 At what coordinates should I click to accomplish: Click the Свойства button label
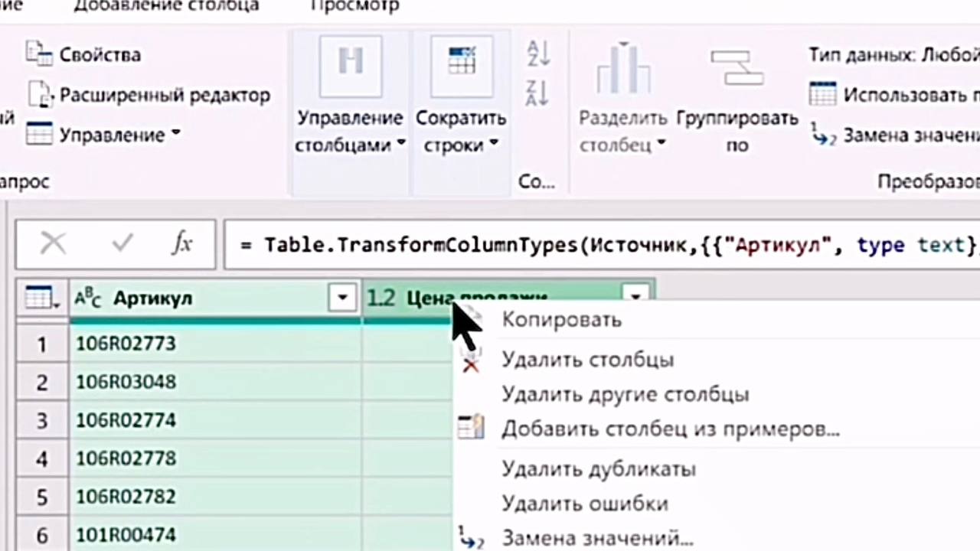pyautogui.click(x=100, y=55)
